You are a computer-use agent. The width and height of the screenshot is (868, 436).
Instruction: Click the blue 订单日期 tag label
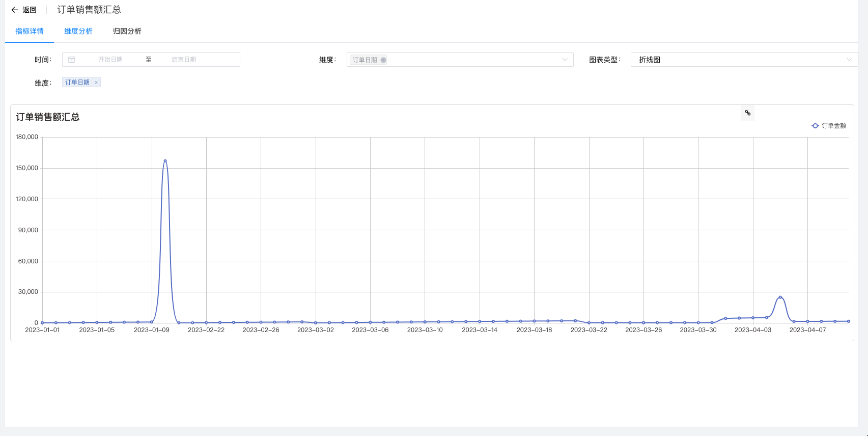(77, 83)
